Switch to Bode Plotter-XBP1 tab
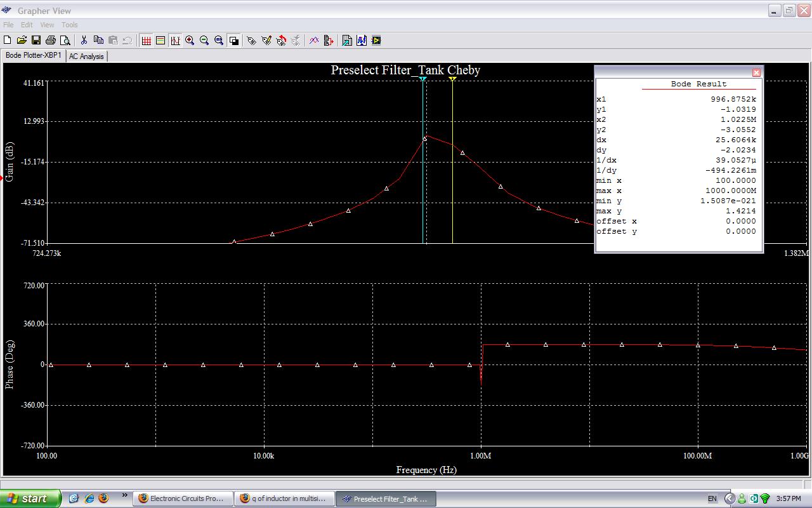Viewport: 812px width, 508px height. coord(34,56)
